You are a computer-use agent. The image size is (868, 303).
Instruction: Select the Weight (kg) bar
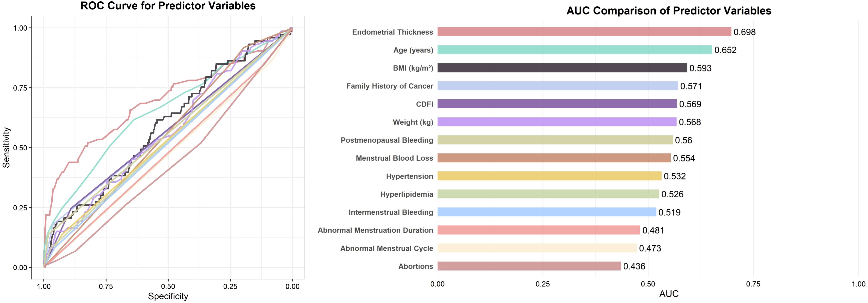[557, 122]
